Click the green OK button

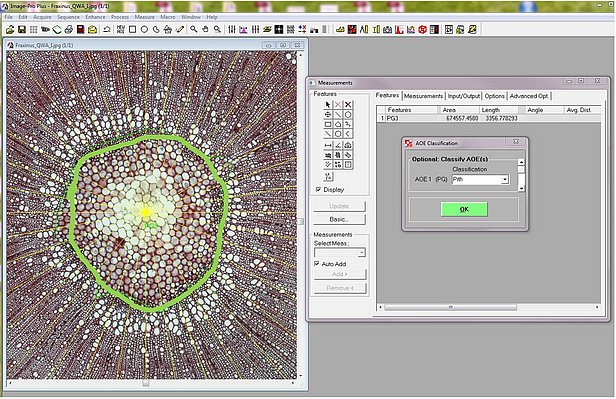coord(464,209)
